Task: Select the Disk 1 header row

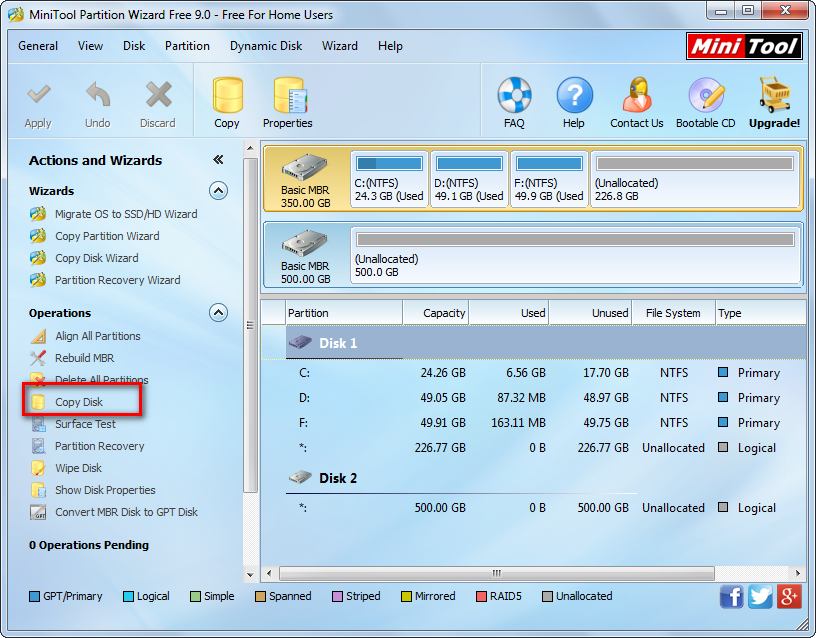Action: click(x=533, y=343)
